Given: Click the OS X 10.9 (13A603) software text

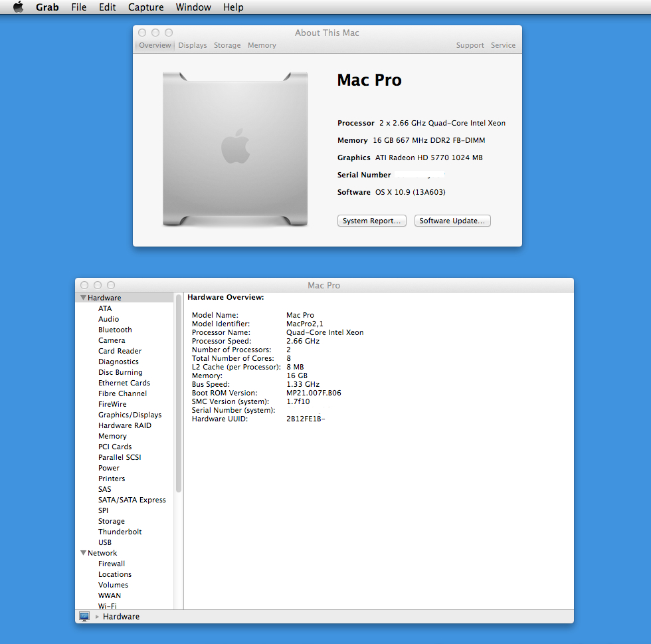Looking at the screenshot, I should (411, 192).
